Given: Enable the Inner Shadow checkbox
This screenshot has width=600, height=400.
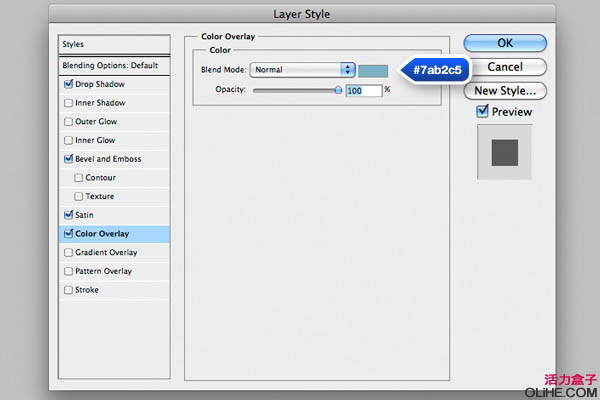Looking at the screenshot, I should point(68,103).
